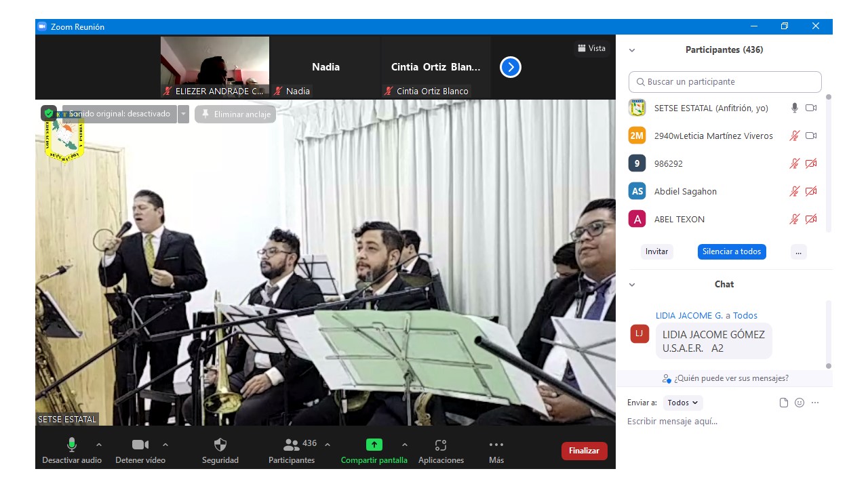Show next video thumbnails with blue arrow
The width and height of the screenshot is (868, 488).
coord(510,67)
